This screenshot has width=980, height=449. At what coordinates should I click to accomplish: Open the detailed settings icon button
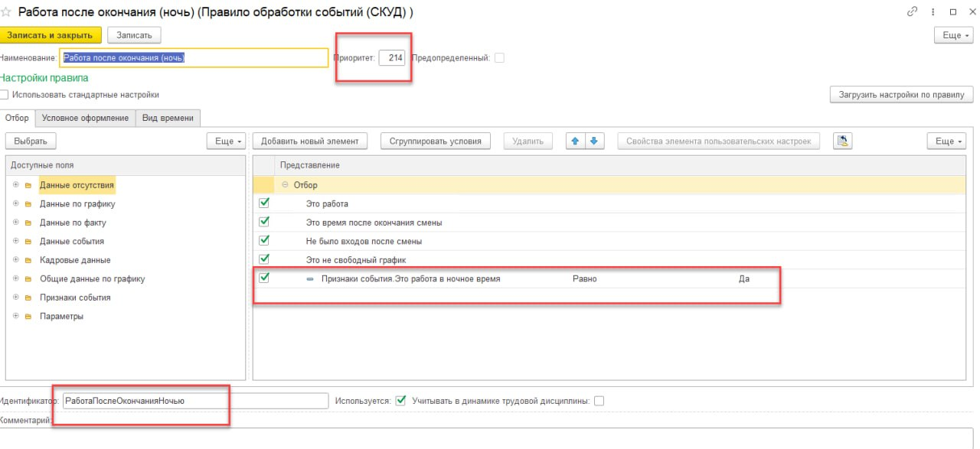(843, 141)
